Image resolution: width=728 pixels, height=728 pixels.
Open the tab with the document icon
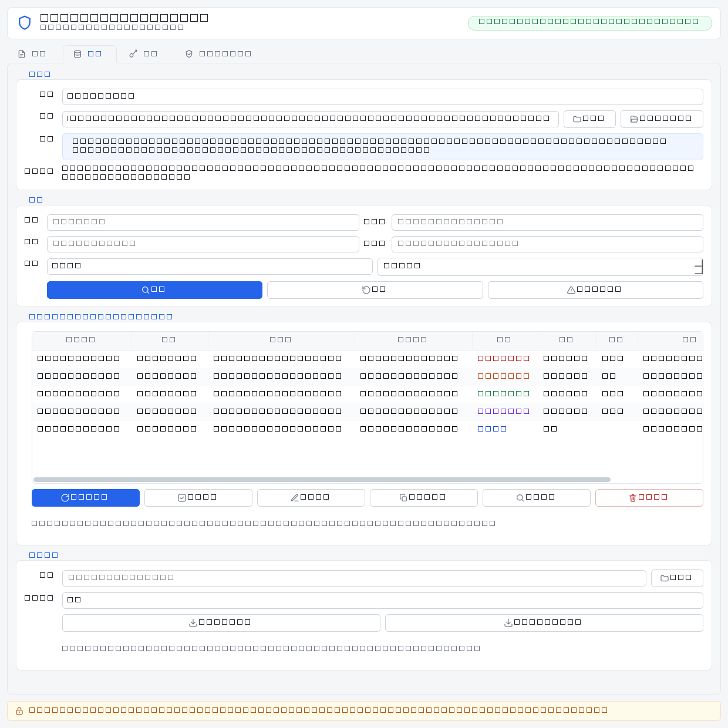[x=32, y=54]
